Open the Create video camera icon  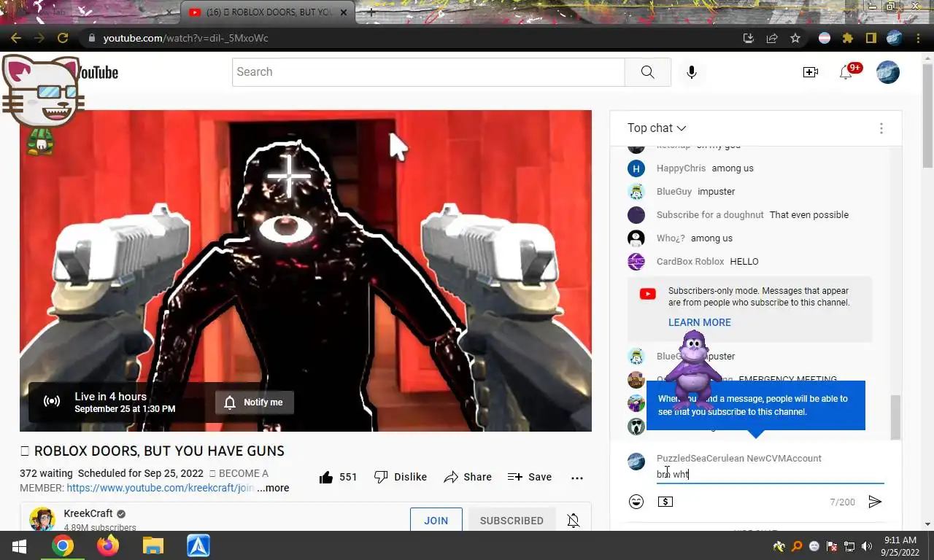[x=810, y=71]
